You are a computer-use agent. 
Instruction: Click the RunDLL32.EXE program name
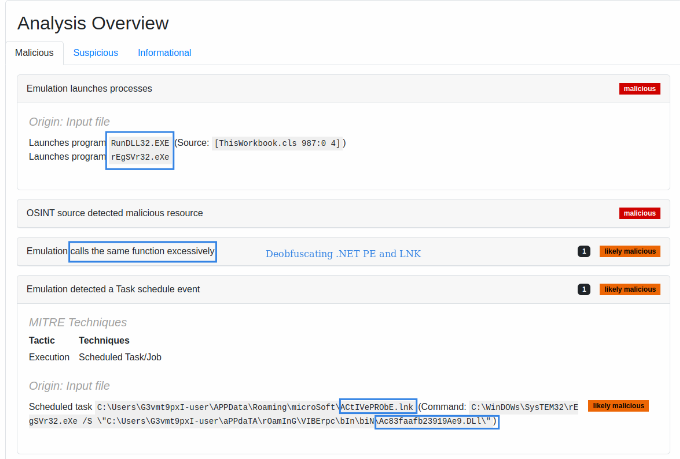point(140,143)
